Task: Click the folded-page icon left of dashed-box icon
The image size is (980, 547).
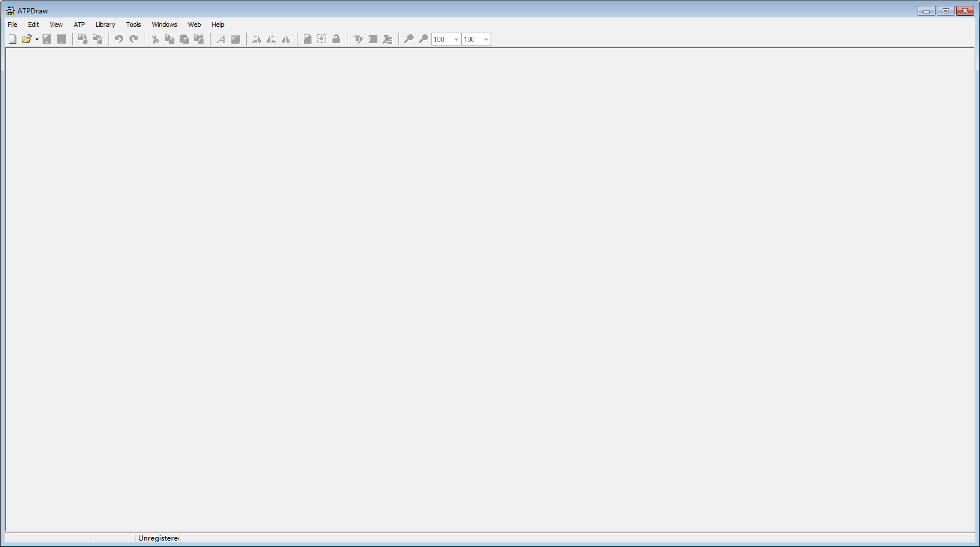Action: (307, 39)
